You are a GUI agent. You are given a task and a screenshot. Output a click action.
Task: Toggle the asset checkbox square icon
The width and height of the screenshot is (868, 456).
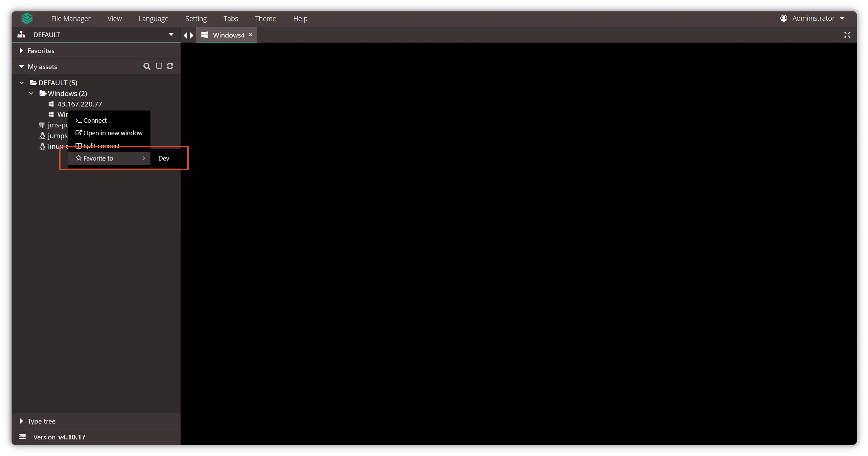click(159, 66)
